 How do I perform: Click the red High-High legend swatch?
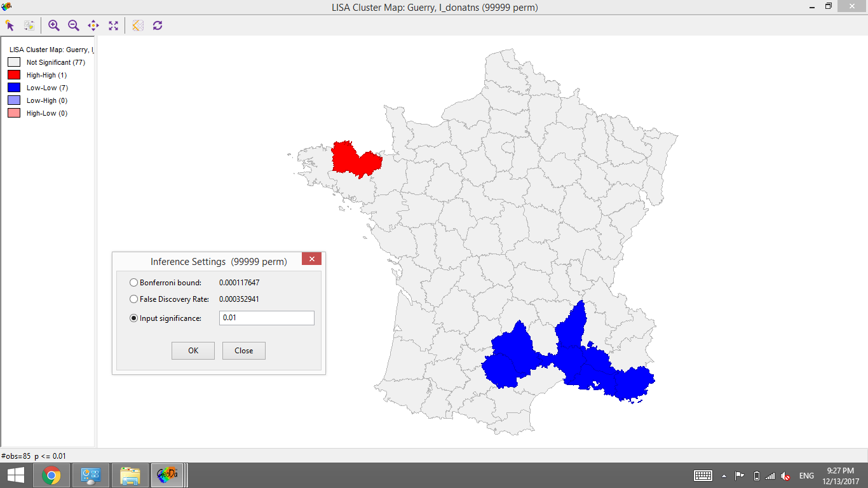(13, 74)
